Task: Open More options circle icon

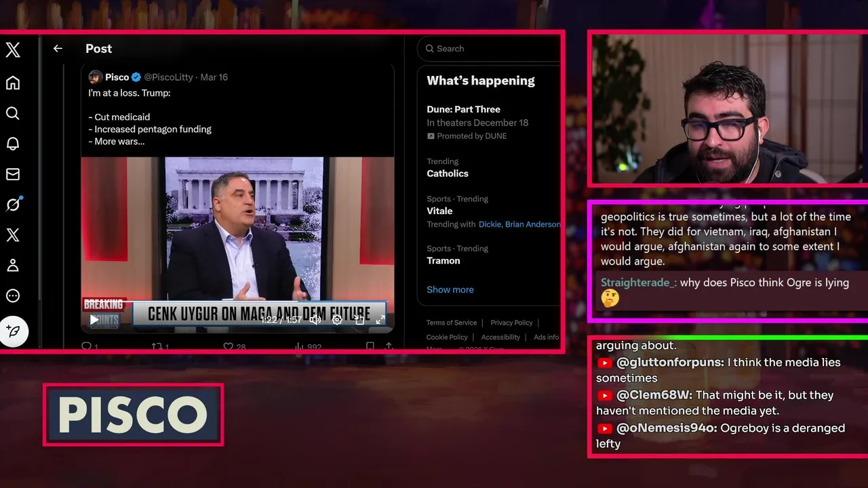Action: click(13, 296)
